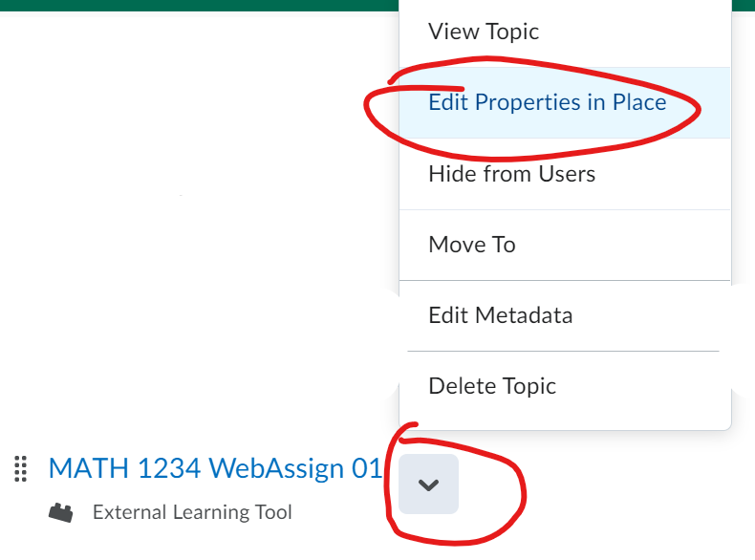Choose Delete Topic in the menu
This screenshot has width=755, height=560.
tap(492, 386)
